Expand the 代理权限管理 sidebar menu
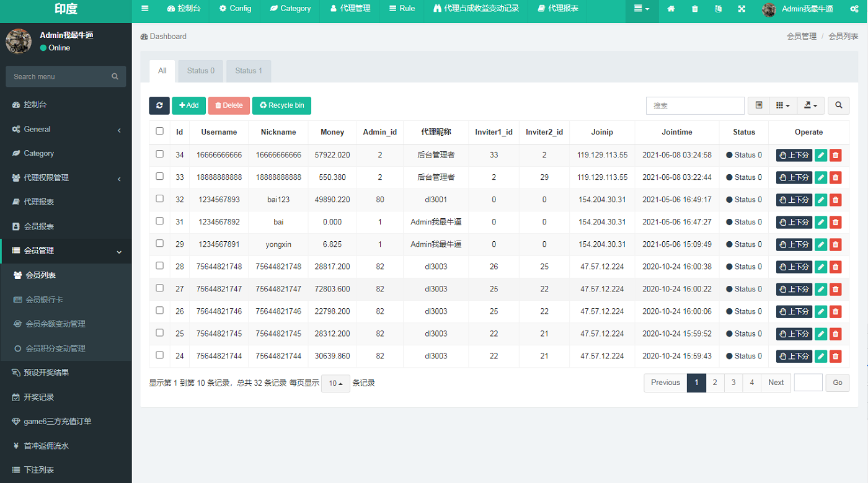 pos(66,178)
